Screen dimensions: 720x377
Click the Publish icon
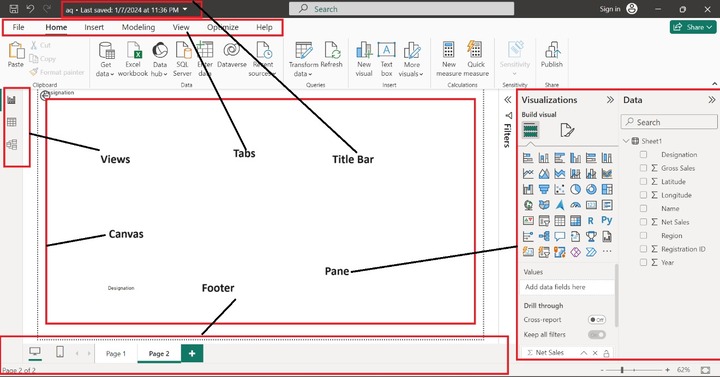(551, 55)
